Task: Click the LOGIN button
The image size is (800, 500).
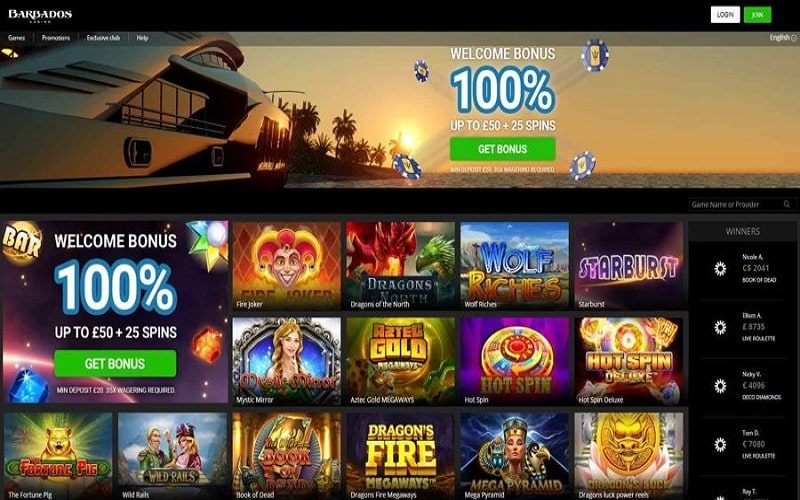Action: (725, 15)
